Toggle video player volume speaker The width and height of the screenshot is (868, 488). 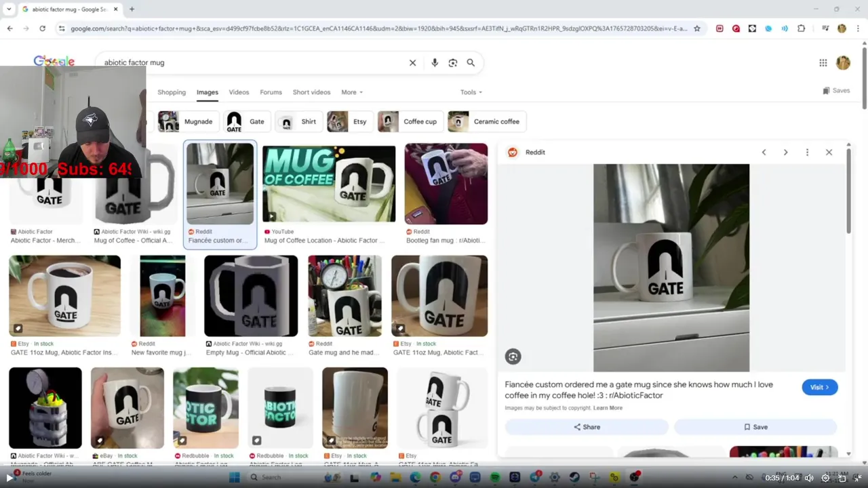tap(809, 478)
